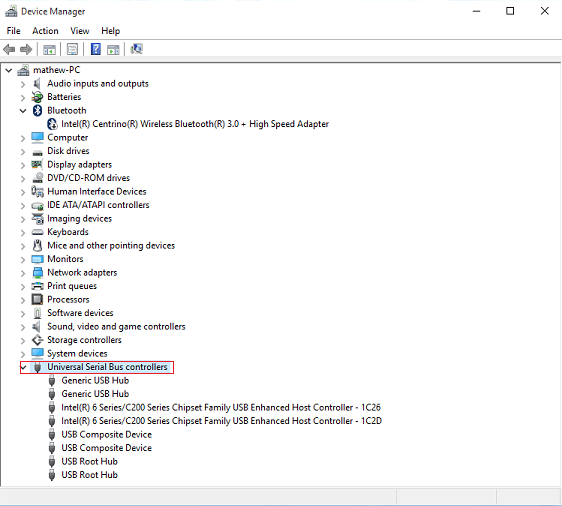Collapse the Bluetooth category
Screen dimensions: 562x506
23,111
